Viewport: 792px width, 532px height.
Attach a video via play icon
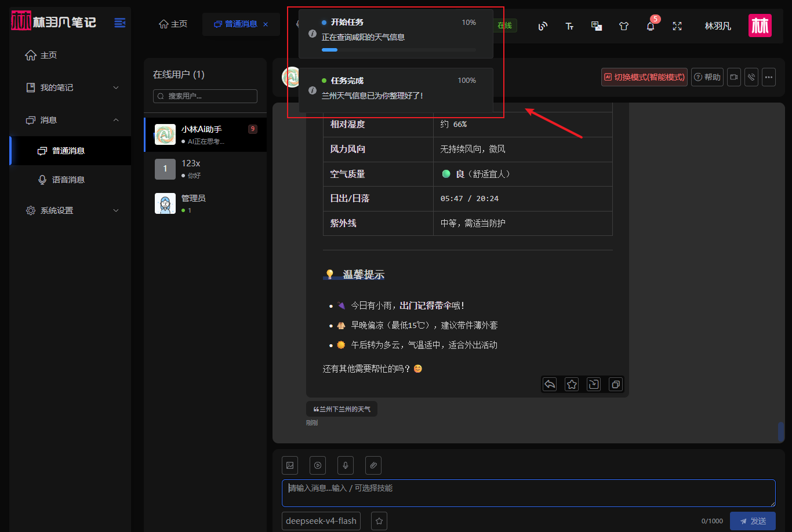318,465
